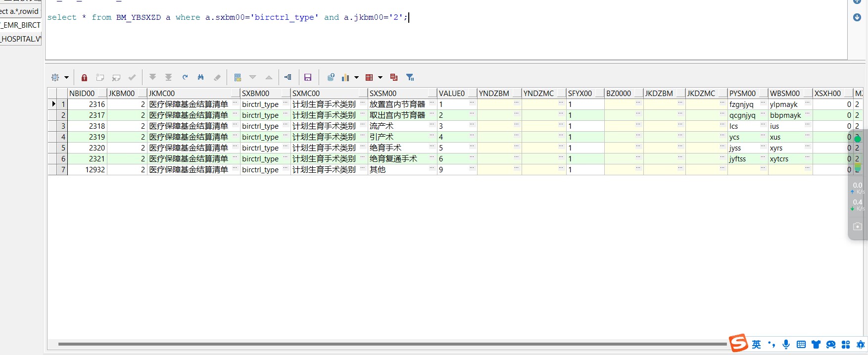Image resolution: width=868 pixels, height=355 pixels.
Task: Click the export query results database icon
Action: 331,77
